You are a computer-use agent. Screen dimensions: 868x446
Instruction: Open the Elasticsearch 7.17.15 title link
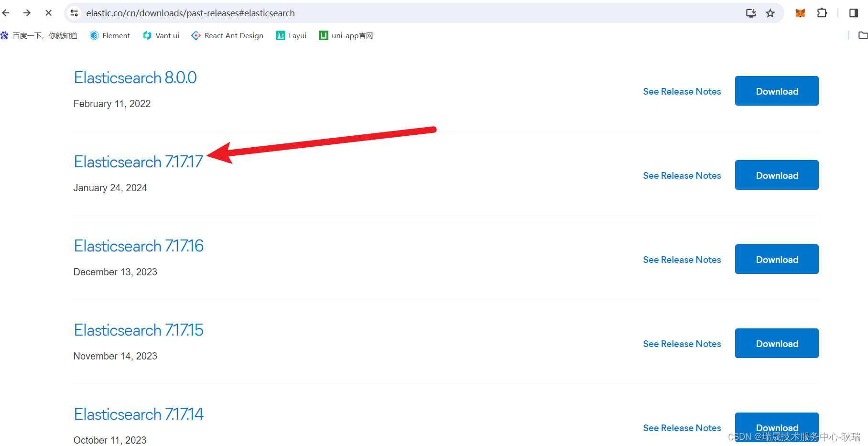(x=139, y=330)
